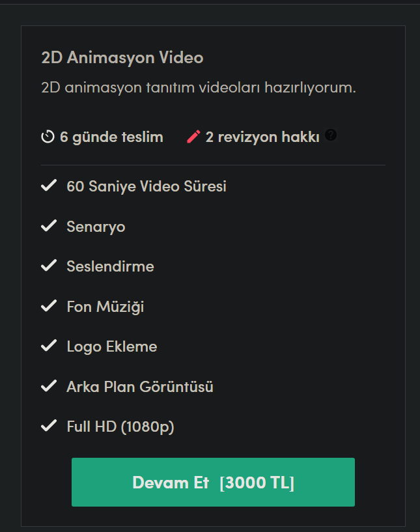420x532 pixels.
Task: Select the Logo Ekleme feature row
Action: point(111,346)
